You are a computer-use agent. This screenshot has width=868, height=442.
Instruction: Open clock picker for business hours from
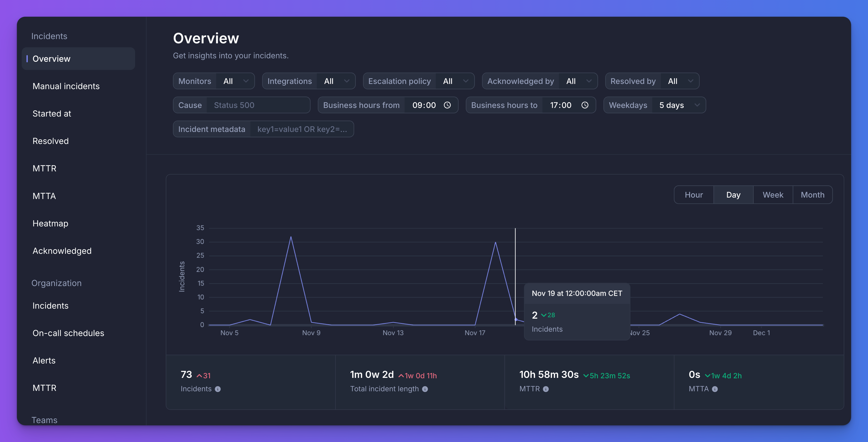point(447,105)
